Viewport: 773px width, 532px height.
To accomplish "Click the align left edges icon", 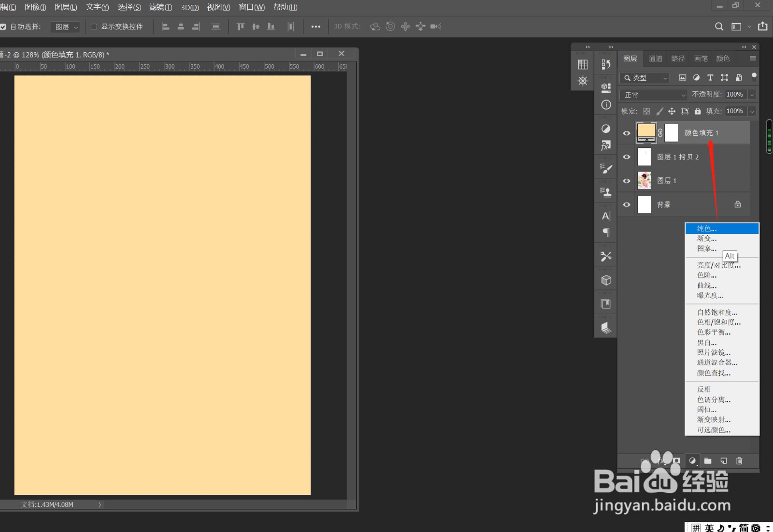I will 166,27.
